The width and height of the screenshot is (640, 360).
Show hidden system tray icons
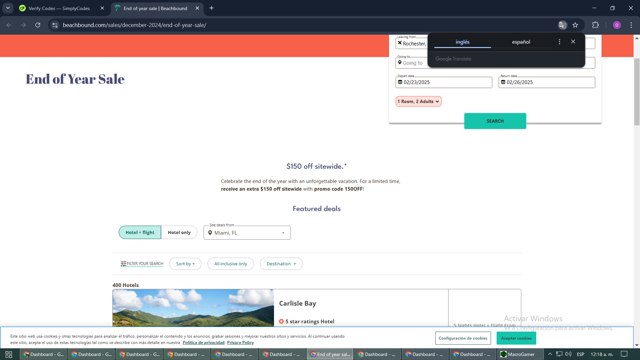tap(549, 354)
